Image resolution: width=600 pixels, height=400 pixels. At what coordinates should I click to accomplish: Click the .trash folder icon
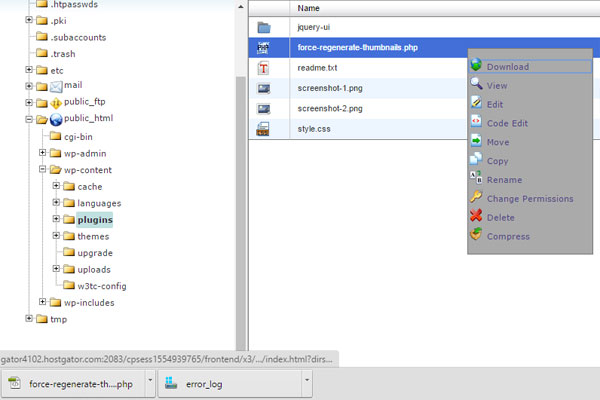[x=42, y=53]
